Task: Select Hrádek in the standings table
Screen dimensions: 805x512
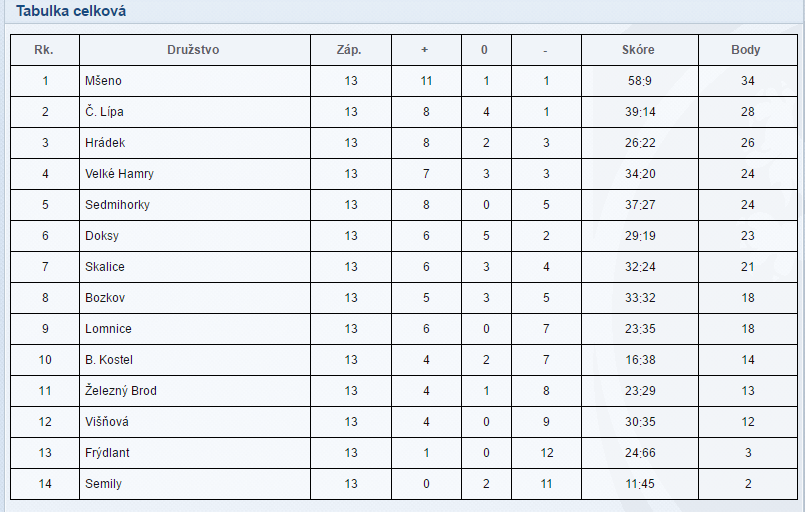Action: [x=105, y=143]
